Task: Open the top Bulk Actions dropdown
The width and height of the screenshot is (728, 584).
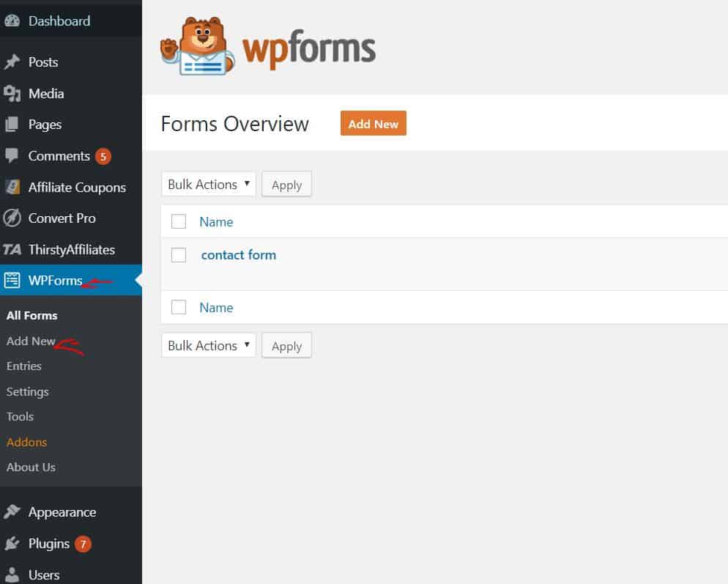Action: pos(209,185)
